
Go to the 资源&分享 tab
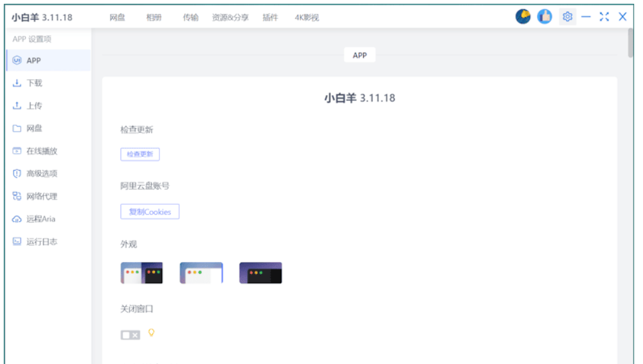[x=231, y=17]
